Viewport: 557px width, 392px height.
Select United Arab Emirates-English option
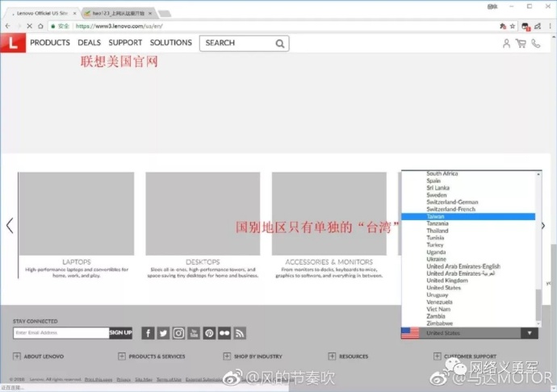[x=468, y=266]
